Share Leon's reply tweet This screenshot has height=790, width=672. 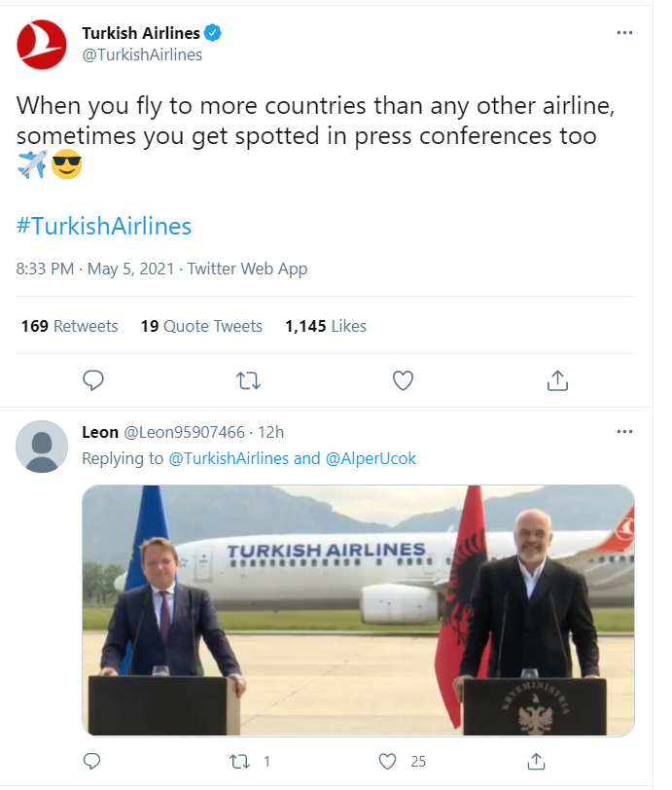536,761
